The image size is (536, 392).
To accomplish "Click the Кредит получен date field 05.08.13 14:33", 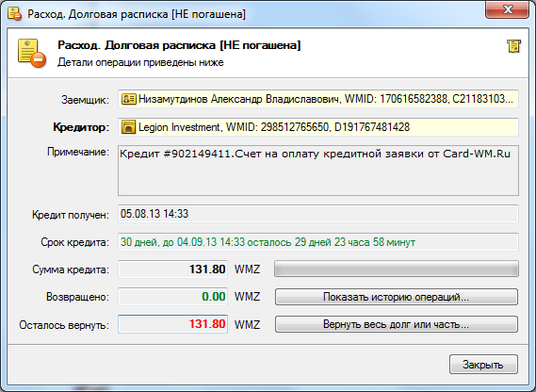I will [x=318, y=214].
